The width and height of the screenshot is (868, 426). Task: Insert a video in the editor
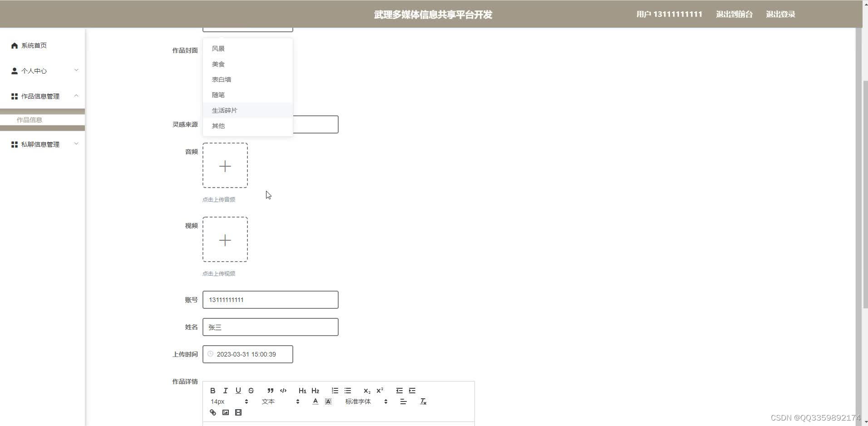(238, 412)
